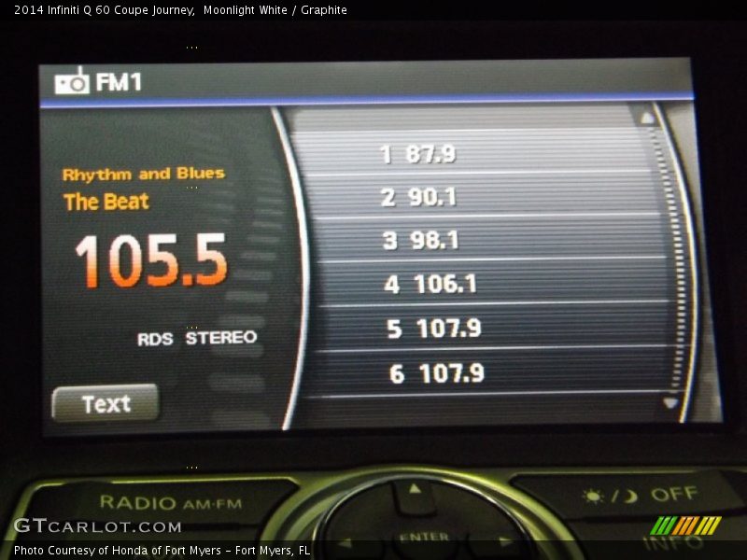Select preset 2 station 90.1
The image size is (747, 560).
coord(481,196)
